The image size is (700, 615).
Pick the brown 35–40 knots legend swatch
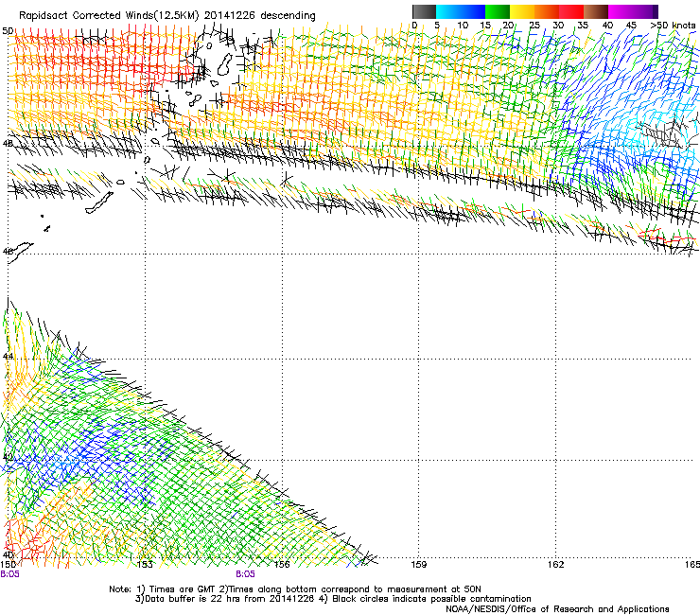point(596,11)
